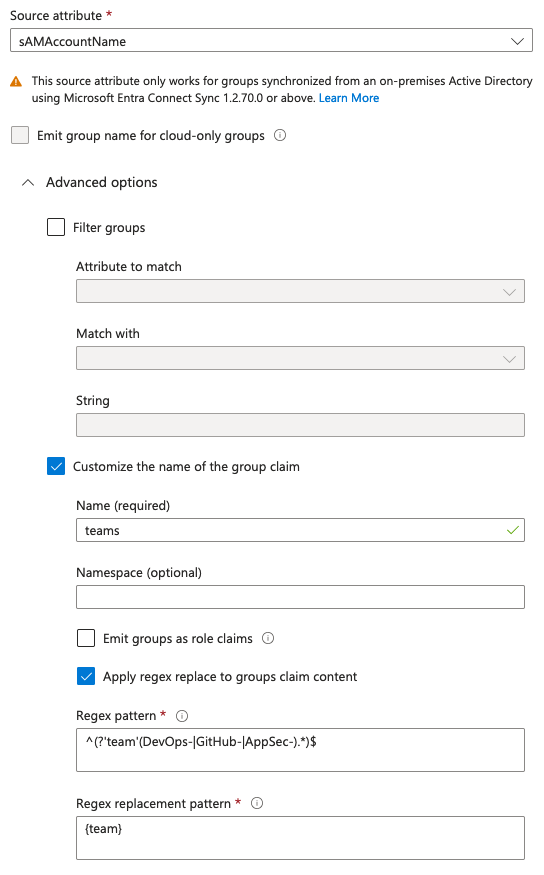Uncheck Customize the name of the group claim
The height and width of the screenshot is (875, 544).
point(56,466)
